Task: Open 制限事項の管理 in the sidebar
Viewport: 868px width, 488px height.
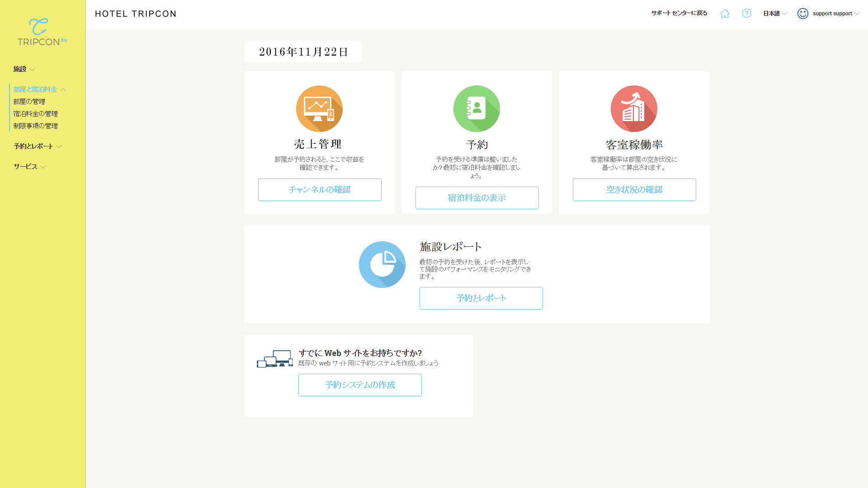Action: pos(36,126)
